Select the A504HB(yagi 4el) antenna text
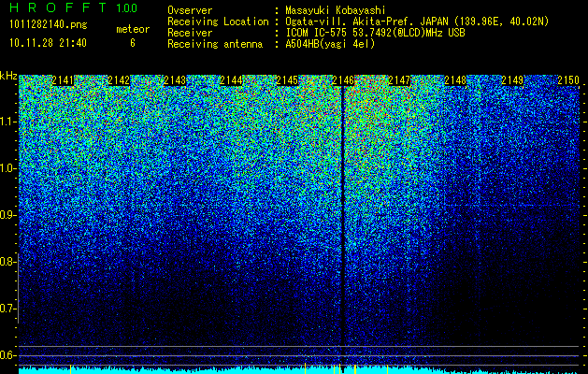 click(330, 44)
